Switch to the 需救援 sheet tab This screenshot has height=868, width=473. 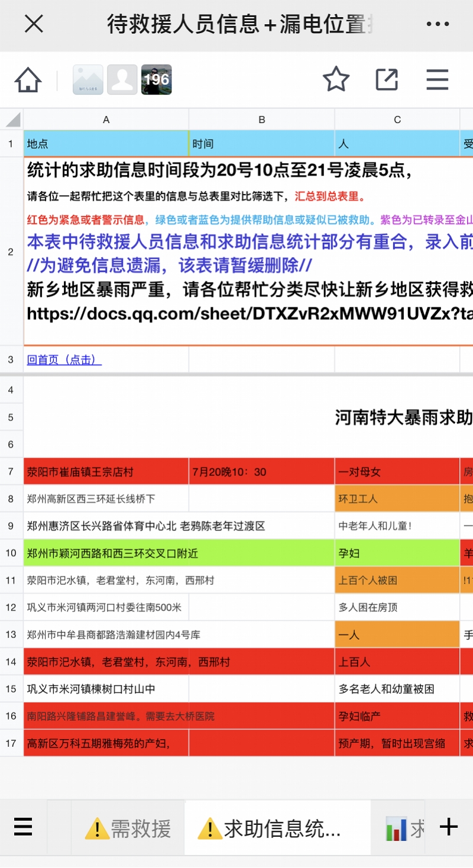[x=127, y=827]
